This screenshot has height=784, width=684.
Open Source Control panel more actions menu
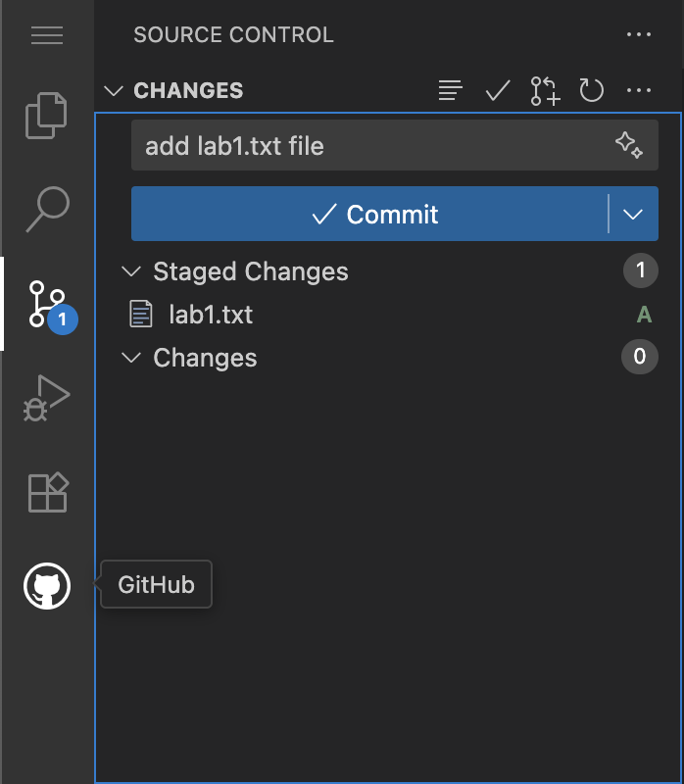639,35
